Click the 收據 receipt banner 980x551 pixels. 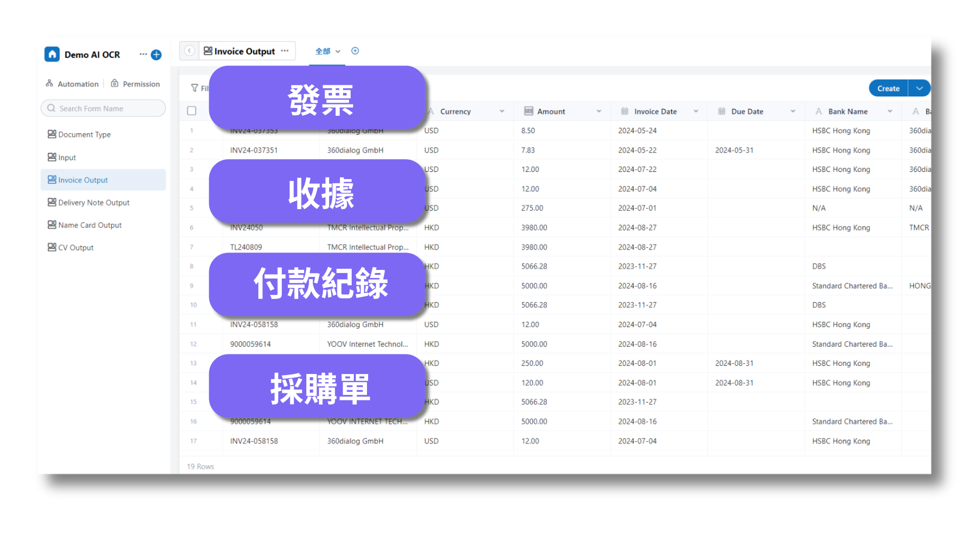coord(317,192)
